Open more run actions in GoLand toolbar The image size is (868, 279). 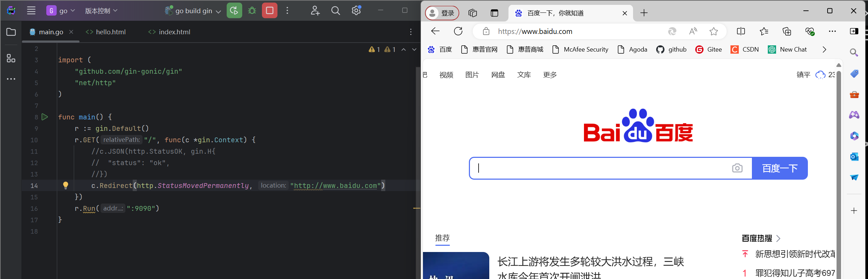[287, 11]
